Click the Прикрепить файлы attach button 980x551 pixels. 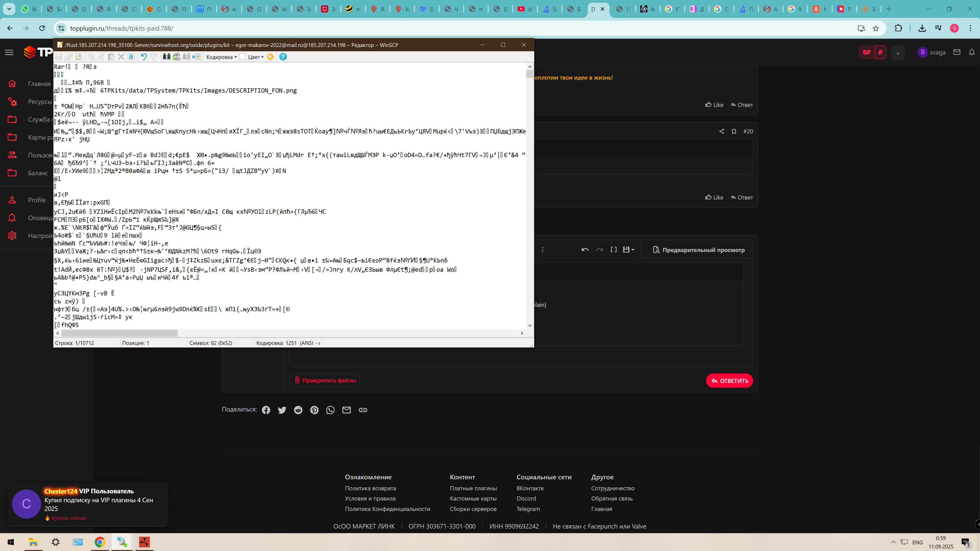click(x=325, y=380)
